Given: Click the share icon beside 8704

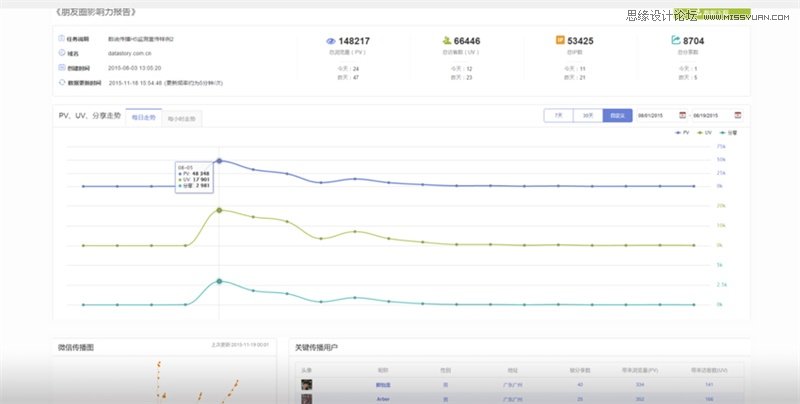Looking at the screenshot, I should coord(676,40).
